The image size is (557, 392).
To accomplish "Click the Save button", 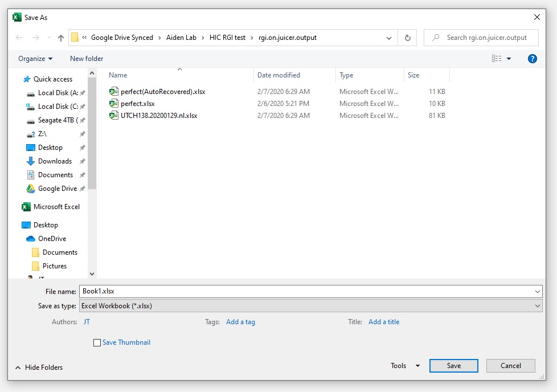I will click(453, 366).
